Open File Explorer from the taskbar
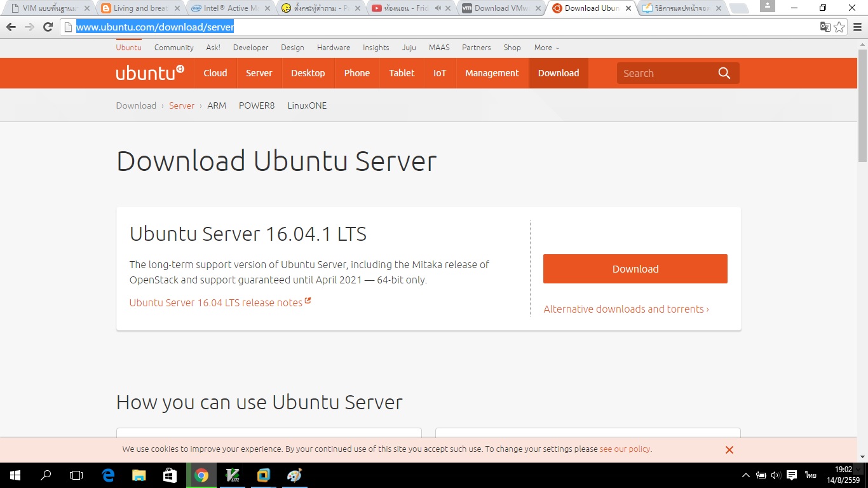868x488 pixels. pos(139,475)
